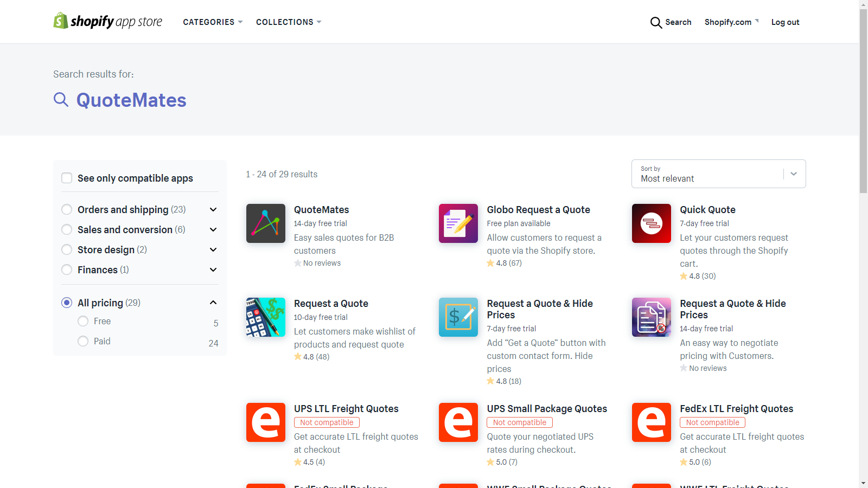Open the Collections menu
Screen dimensions: 868x488
(289, 22)
